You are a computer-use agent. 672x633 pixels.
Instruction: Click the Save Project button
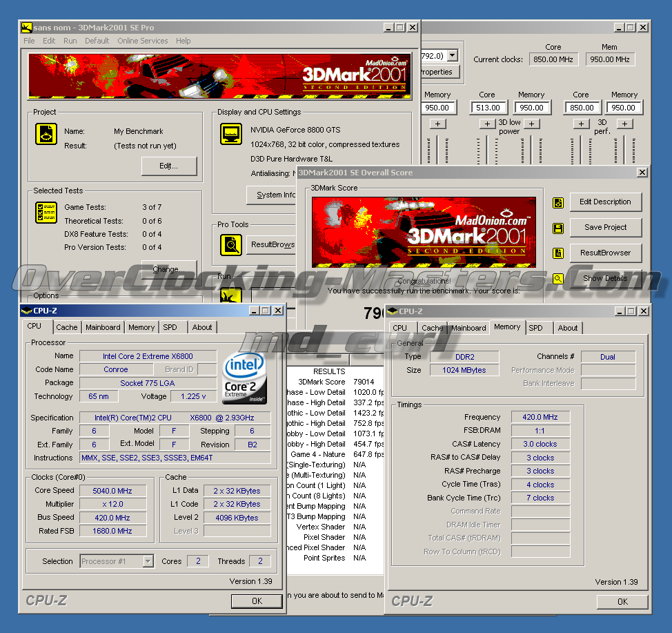click(605, 227)
